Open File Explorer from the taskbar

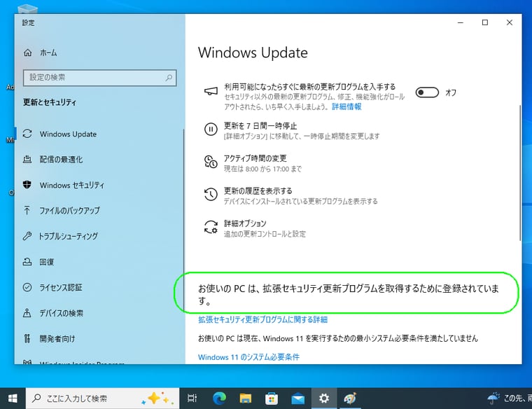coord(245,398)
